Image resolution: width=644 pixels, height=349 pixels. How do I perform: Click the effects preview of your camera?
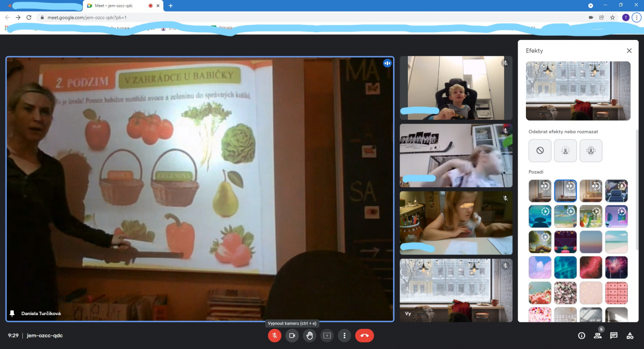coord(578,91)
